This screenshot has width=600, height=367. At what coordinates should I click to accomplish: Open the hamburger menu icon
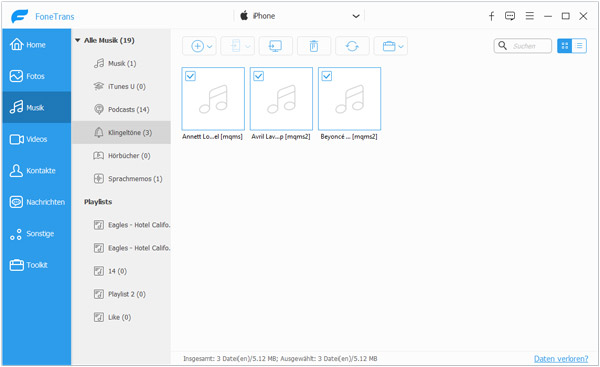click(x=530, y=16)
